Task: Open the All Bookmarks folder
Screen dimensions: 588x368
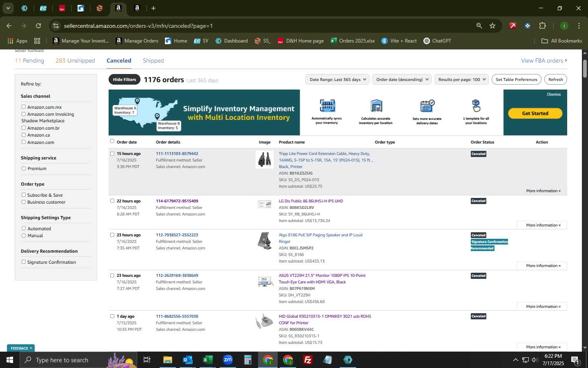Action: (x=561, y=41)
